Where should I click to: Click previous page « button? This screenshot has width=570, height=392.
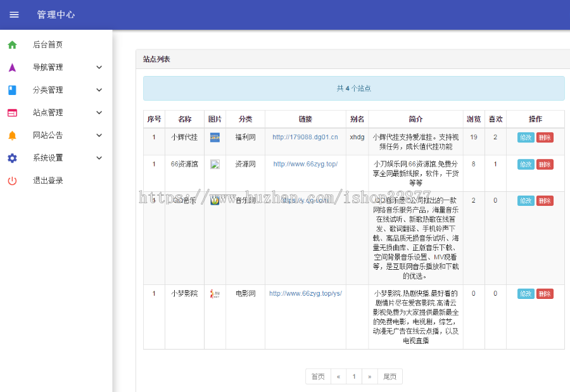338,376
